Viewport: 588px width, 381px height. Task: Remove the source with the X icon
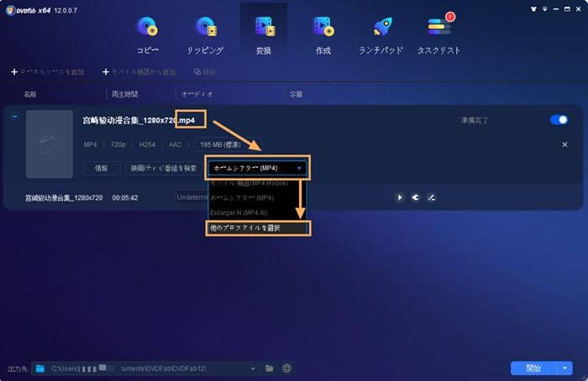(x=564, y=144)
